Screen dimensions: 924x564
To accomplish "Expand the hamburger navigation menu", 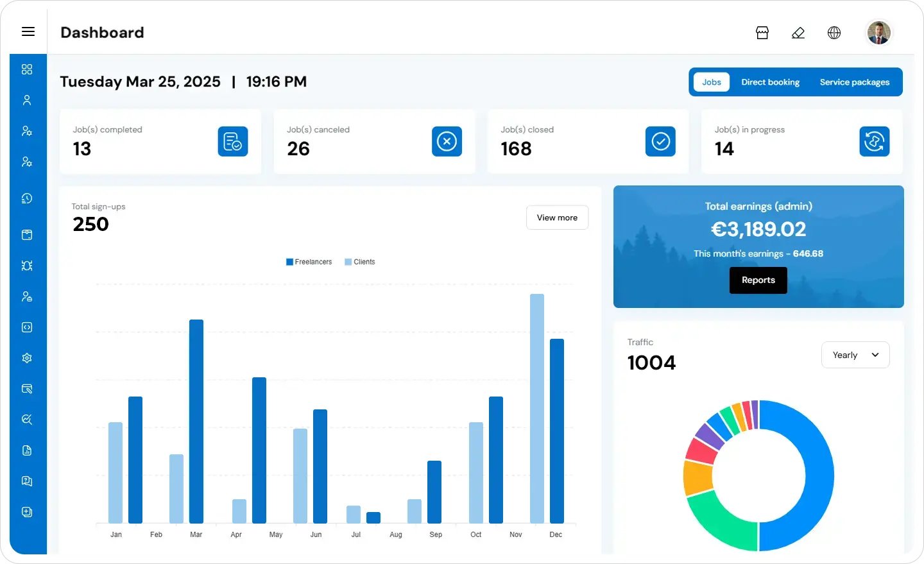I will (28, 31).
